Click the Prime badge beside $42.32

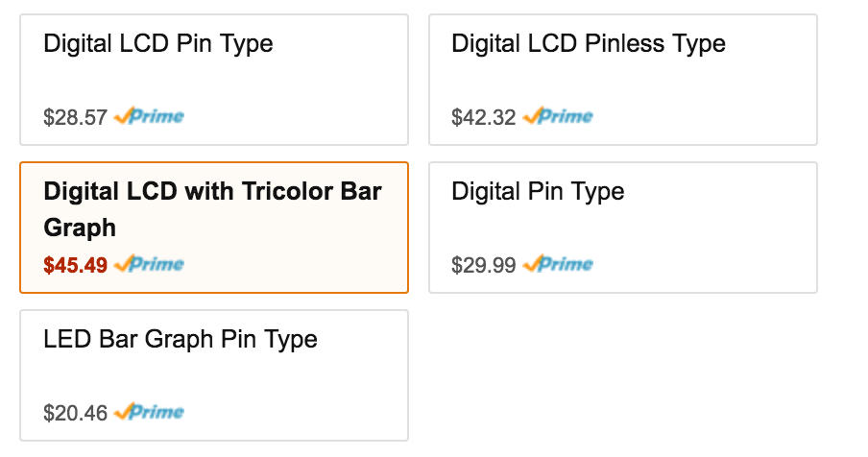tap(558, 116)
